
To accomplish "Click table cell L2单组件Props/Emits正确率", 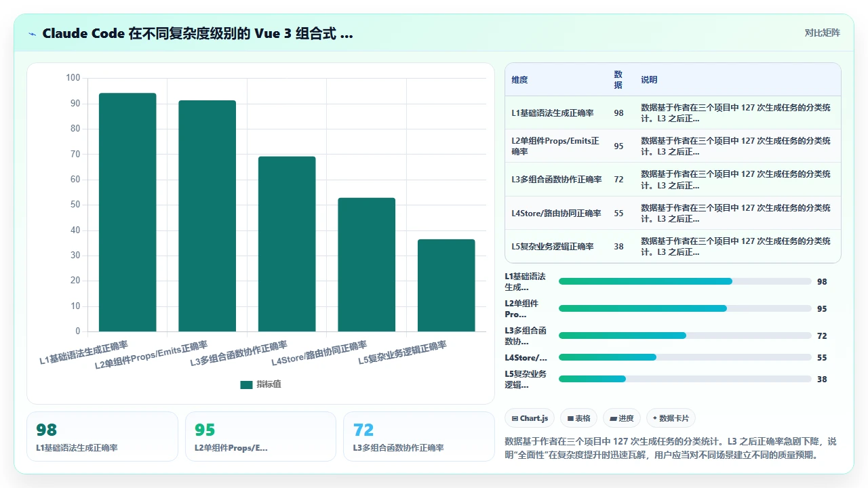I will click(x=557, y=146).
